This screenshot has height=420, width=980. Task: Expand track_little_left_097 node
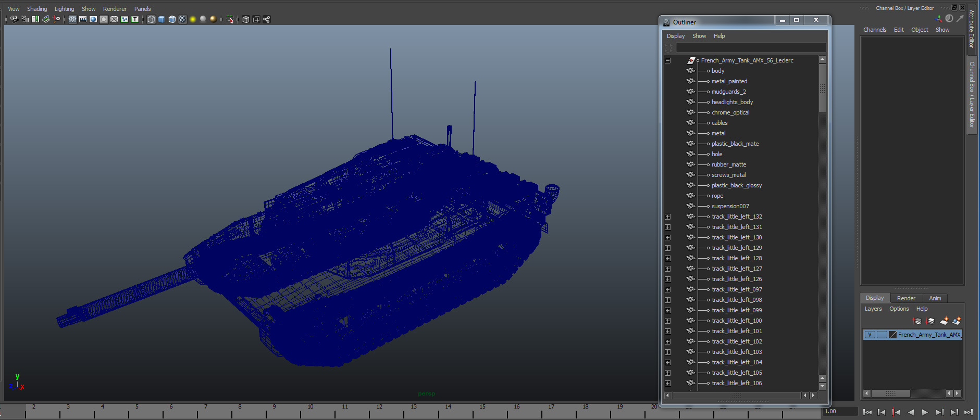tap(667, 289)
